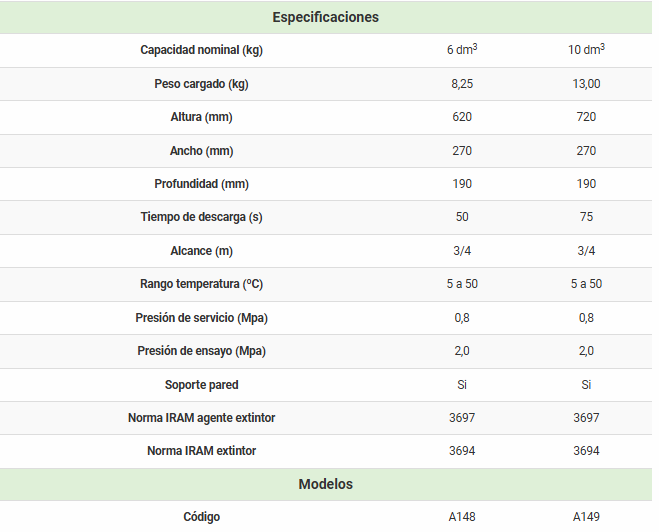Image resolution: width=659 pixels, height=532 pixels.
Task: Click the 10 dm³ capacity value
Action: pos(586,50)
